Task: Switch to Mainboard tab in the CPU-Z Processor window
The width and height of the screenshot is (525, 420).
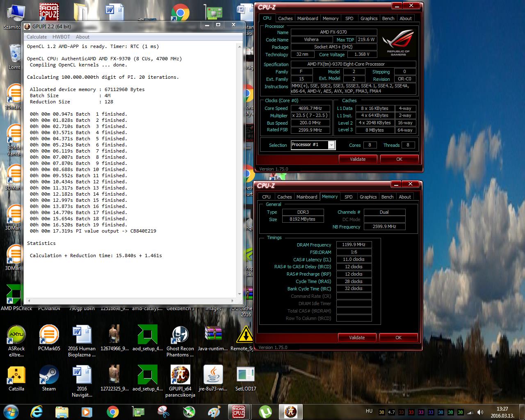Action: 308,18
